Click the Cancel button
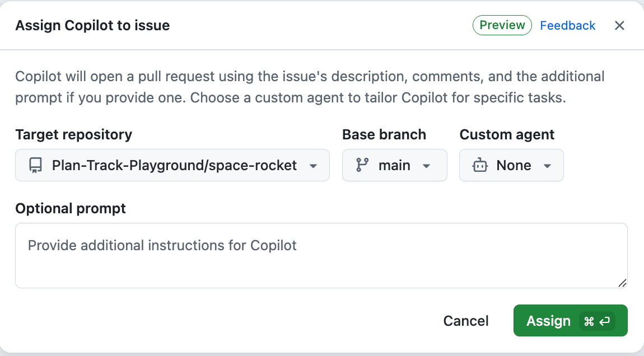 point(465,321)
